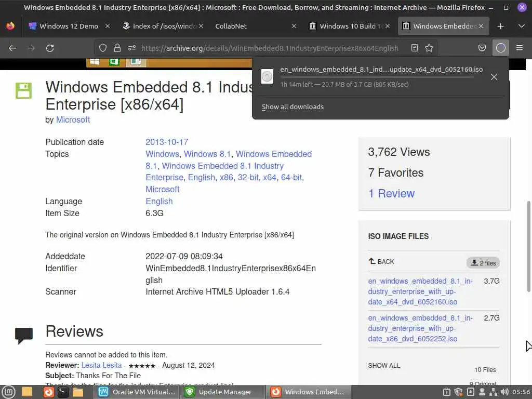Jump to the 1 Review link

[x=391, y=193]
